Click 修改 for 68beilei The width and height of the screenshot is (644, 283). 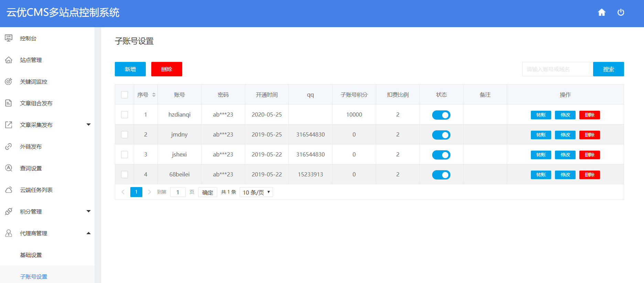[565, 175]
